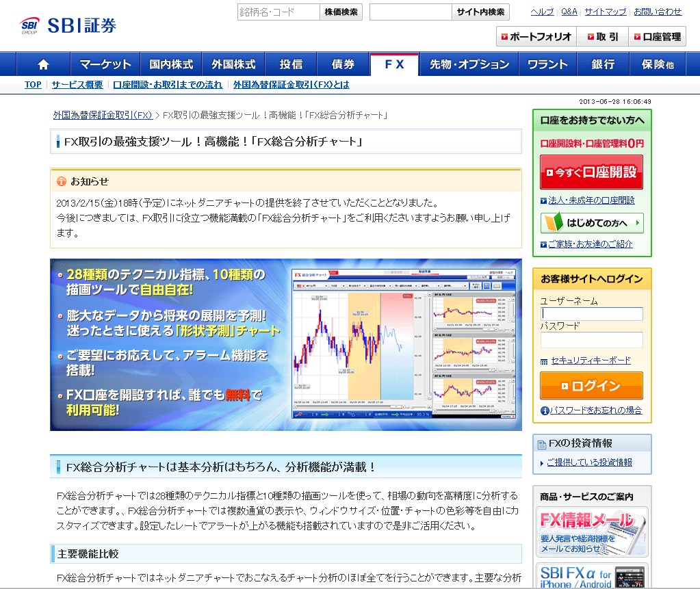
Task: Click the サイト内検索 button
Action: (x=480, y=12)
